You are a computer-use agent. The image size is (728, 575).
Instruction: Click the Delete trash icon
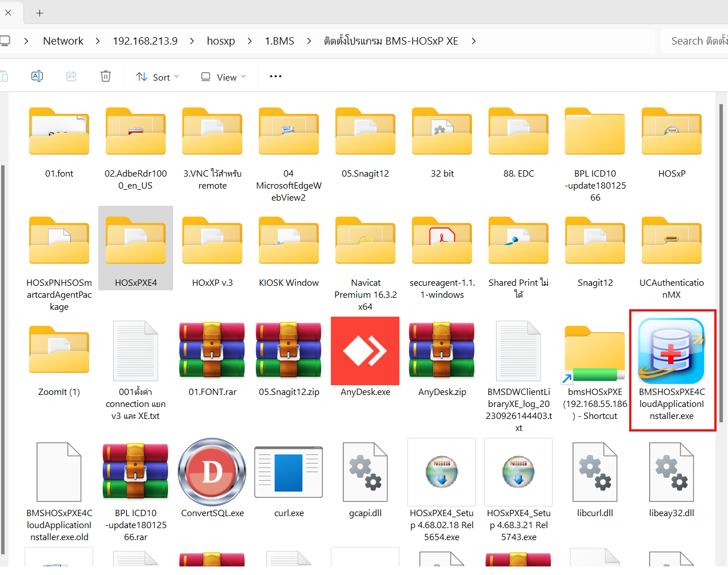(x=106, y=76)
